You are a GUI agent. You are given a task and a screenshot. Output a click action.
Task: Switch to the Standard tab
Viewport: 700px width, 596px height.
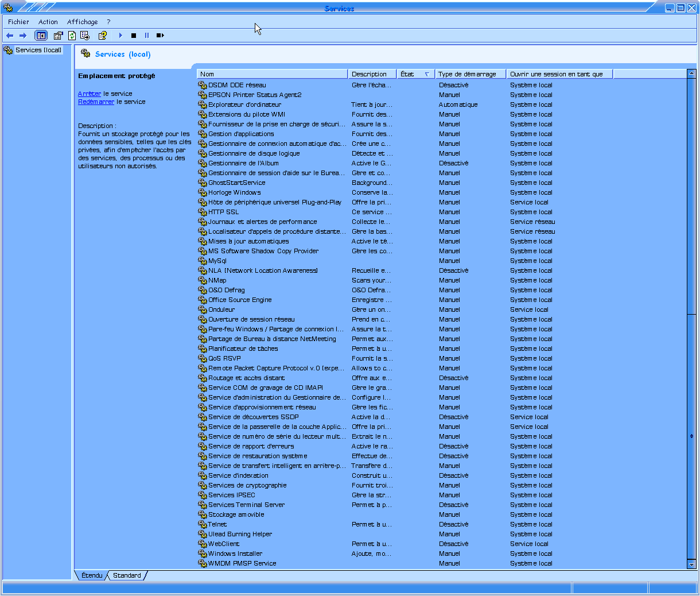[x=127, y=575]
